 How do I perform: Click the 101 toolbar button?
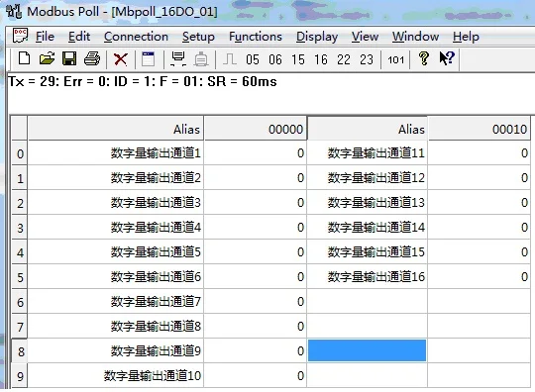click(x=395, y=60)
